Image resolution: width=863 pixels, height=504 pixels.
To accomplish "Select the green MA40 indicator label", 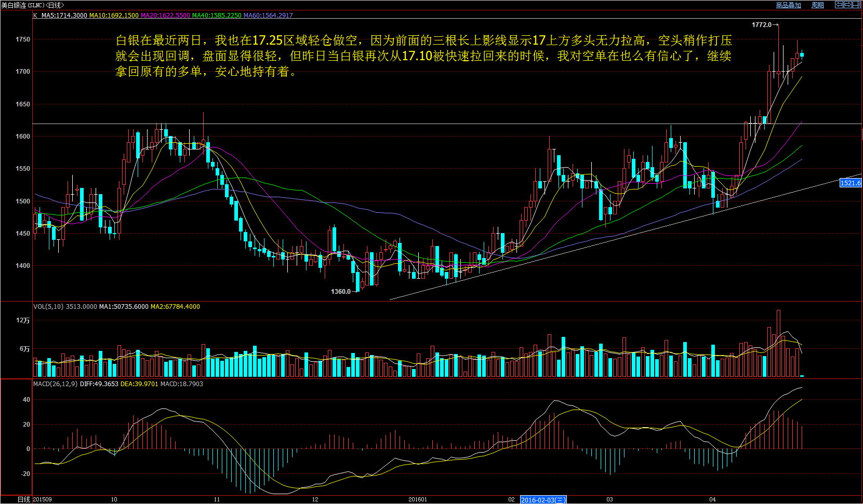I will tap(217, 16).
